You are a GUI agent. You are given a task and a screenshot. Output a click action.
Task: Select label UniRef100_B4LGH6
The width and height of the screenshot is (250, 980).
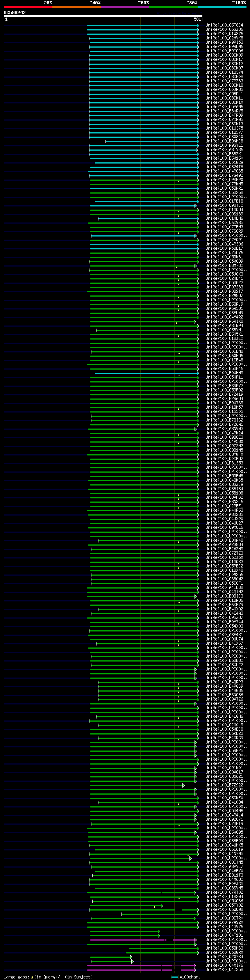(x=224, y=716)
